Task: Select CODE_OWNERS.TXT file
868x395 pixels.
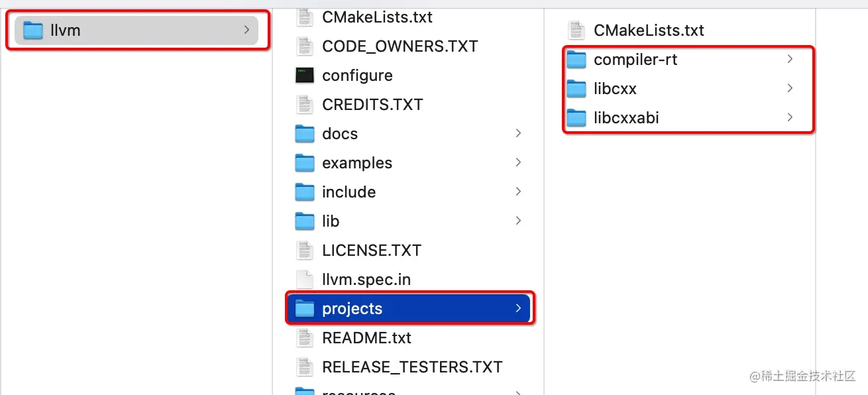Action: tap(400, 46)
